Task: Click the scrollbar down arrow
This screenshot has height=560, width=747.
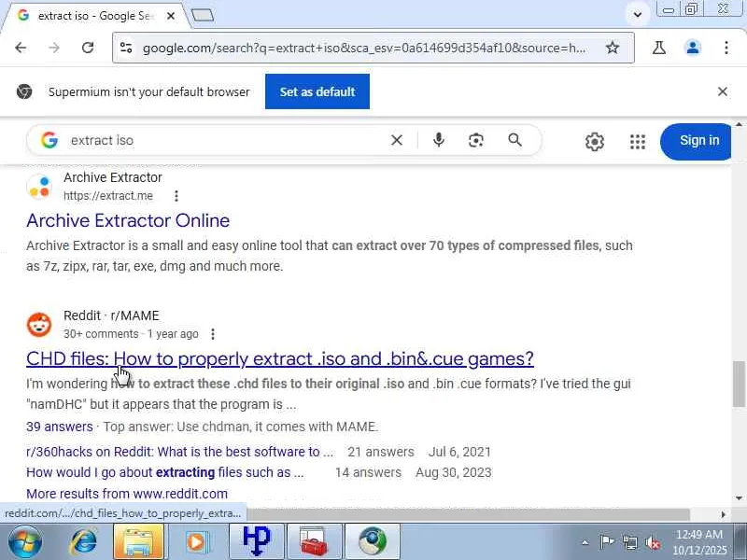Action: (739, 498)
